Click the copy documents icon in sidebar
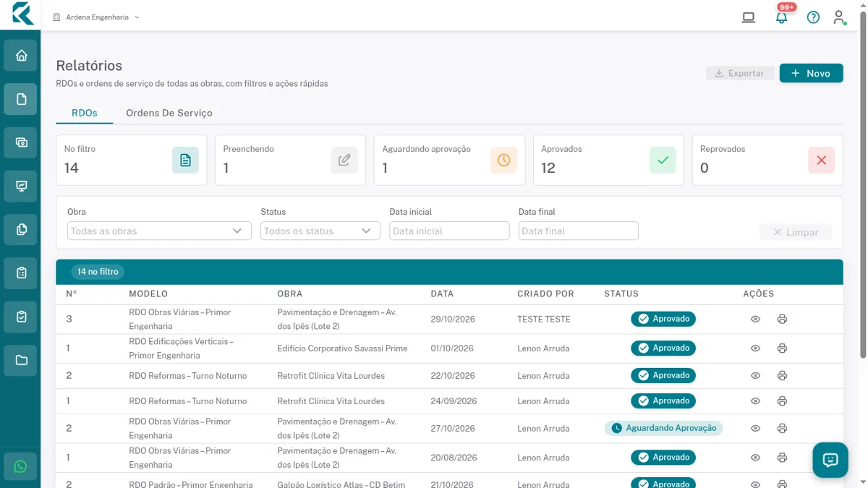Viewport: 868px width, 488px height. (x=20, y=229)
